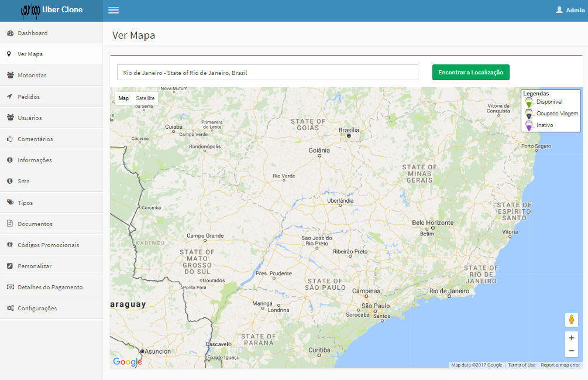Click the Belo Horizonte city label
This screenshot has width=588, height=380.
(x=433, y=222)
